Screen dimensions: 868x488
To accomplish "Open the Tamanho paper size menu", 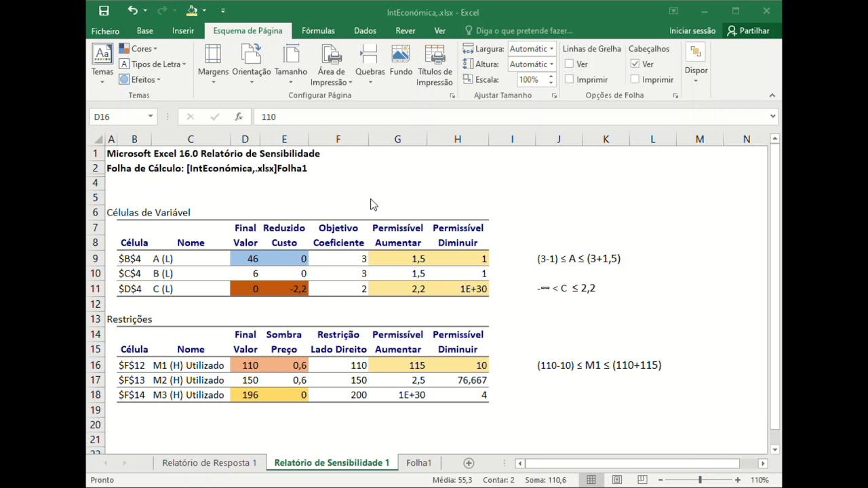I will [x=291, y=64].
